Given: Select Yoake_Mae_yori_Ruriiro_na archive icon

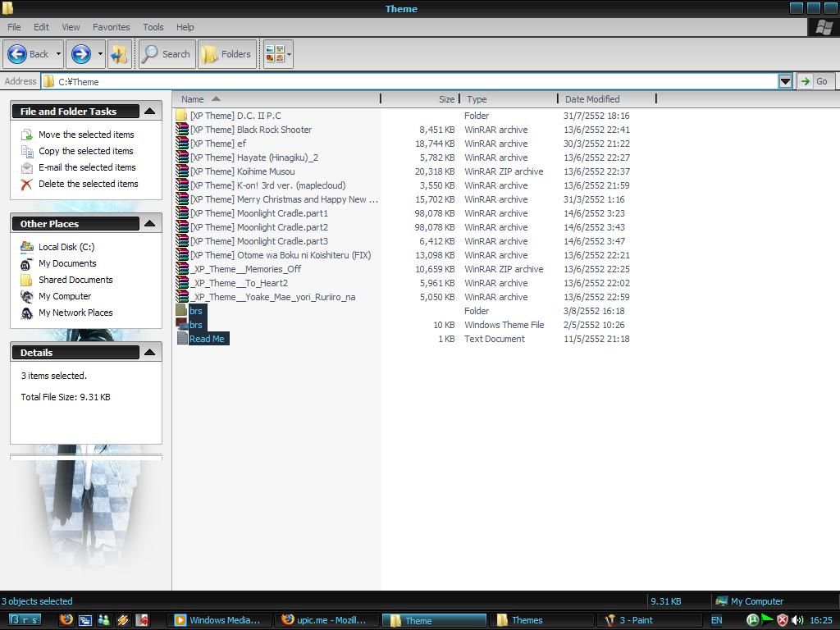Looking at the screenshot, I should pos(181,296).
